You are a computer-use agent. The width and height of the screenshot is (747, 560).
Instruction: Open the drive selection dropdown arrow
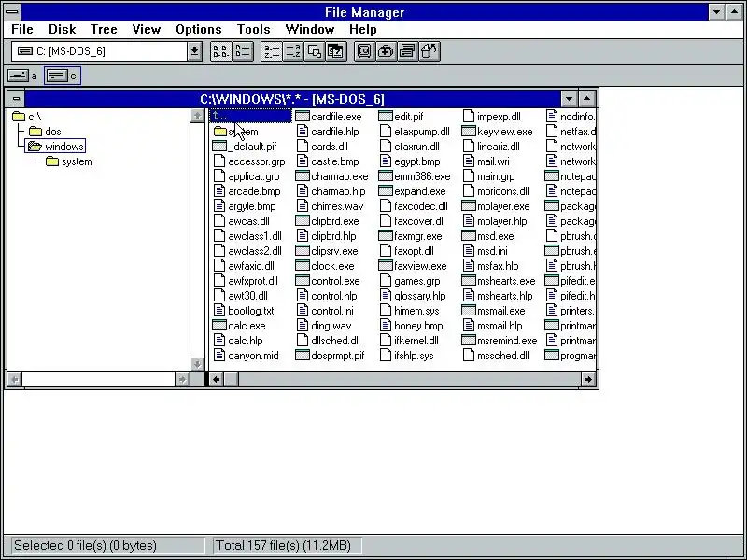click(194, 51)
